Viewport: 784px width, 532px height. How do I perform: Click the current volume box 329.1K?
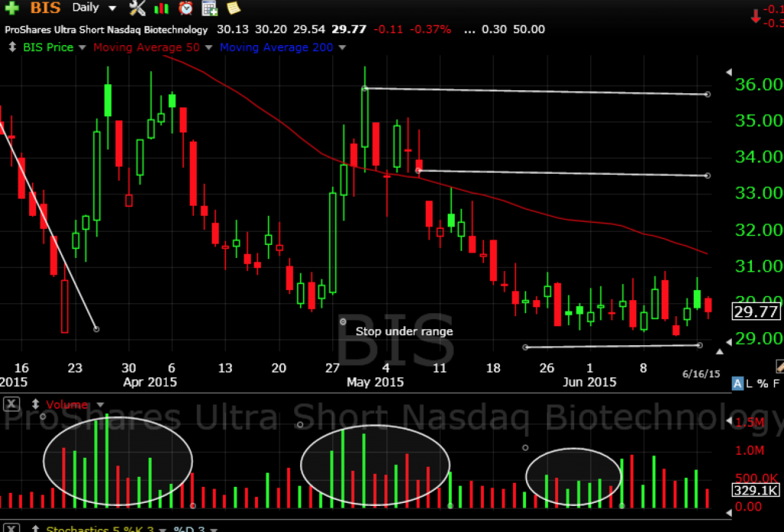click(x=755, y=490)
